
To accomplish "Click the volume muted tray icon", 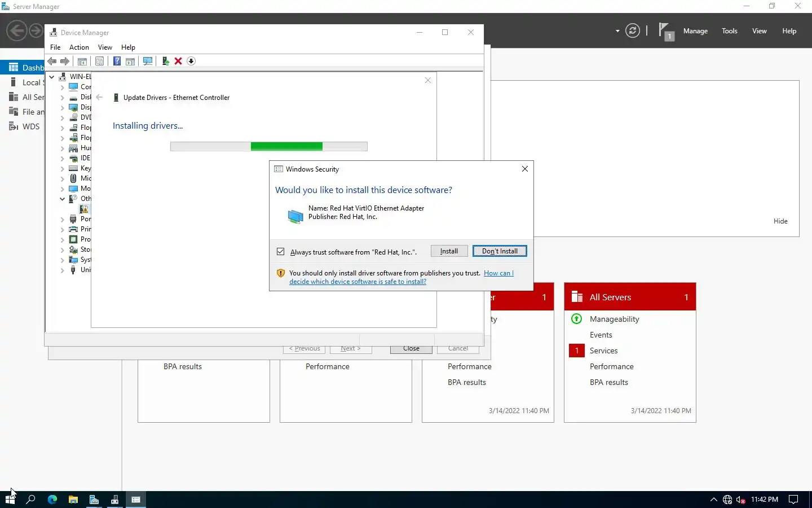I will (x=741, y=500).
